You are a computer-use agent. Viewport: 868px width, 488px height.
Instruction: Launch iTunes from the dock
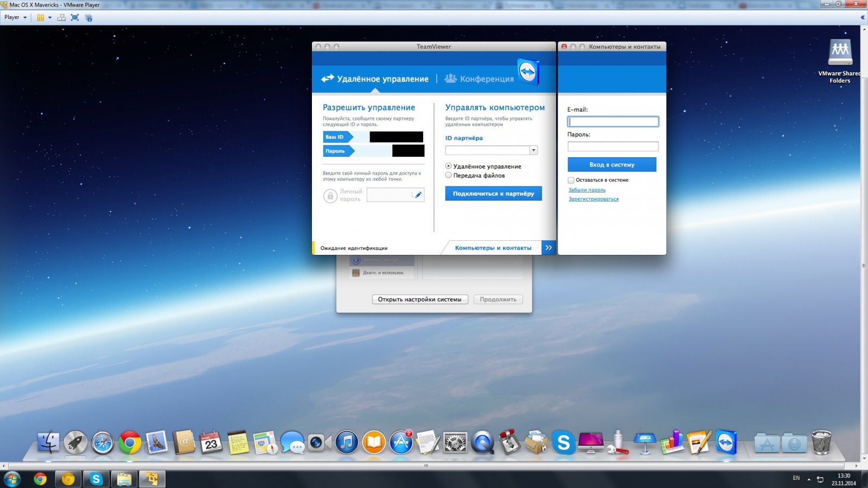[347, 442]
